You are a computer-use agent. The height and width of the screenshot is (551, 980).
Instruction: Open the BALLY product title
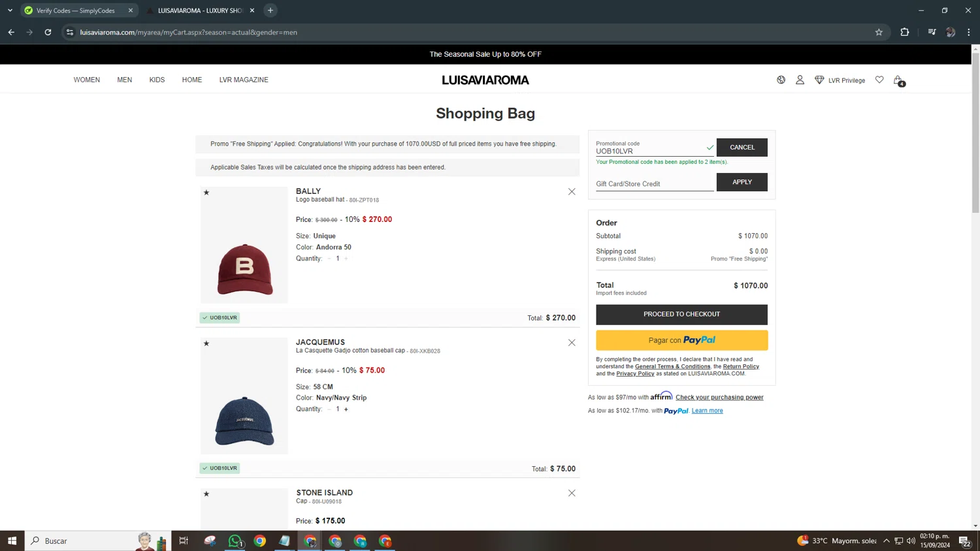(x=308, y=191)
